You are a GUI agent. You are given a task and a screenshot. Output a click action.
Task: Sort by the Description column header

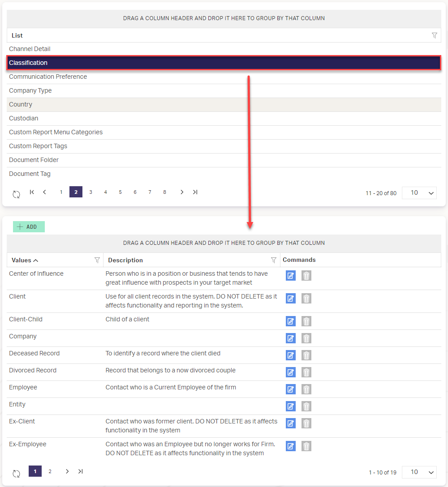click(x=125, y=260)
